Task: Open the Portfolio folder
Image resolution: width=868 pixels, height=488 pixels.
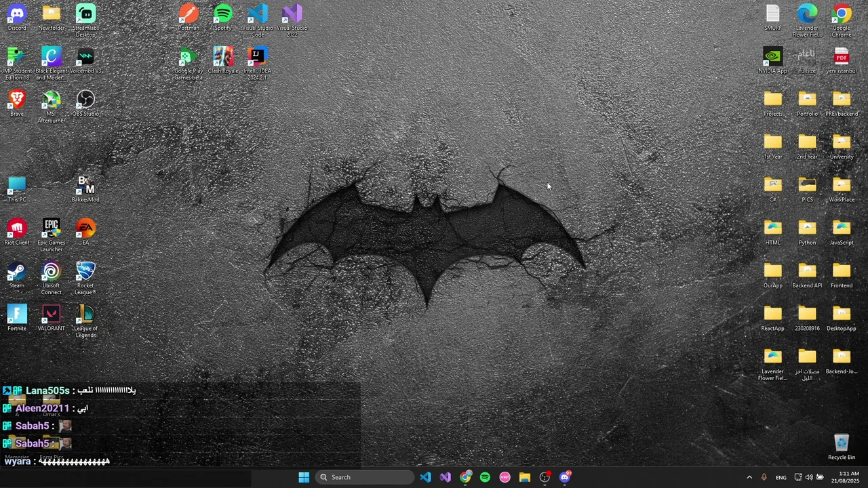Action: (807, 103)
